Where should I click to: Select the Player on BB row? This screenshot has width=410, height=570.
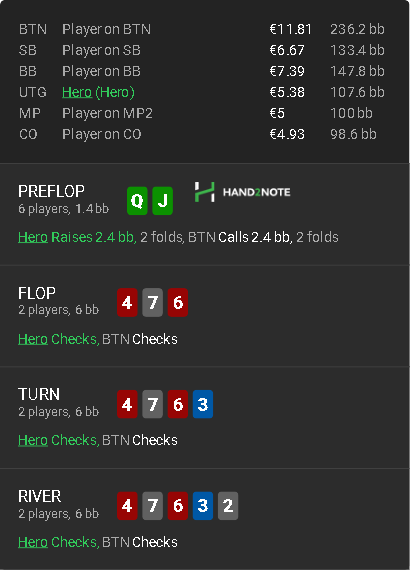[202, 71]
